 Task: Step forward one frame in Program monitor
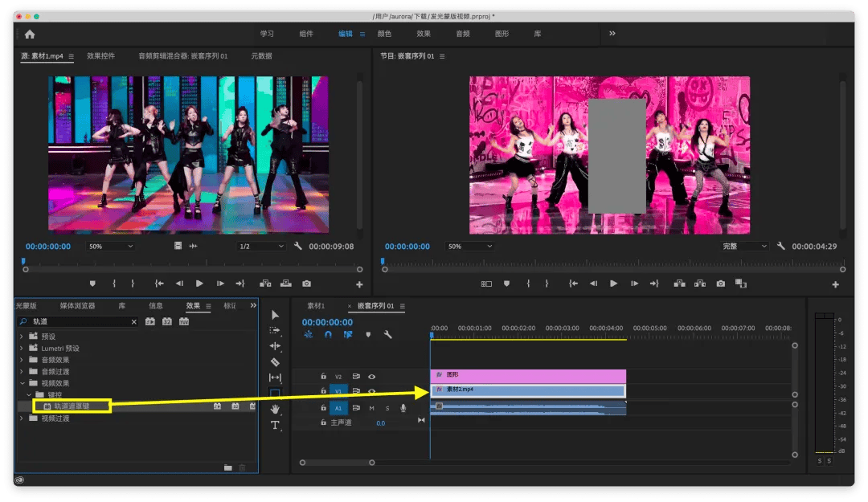pos(634,284)
